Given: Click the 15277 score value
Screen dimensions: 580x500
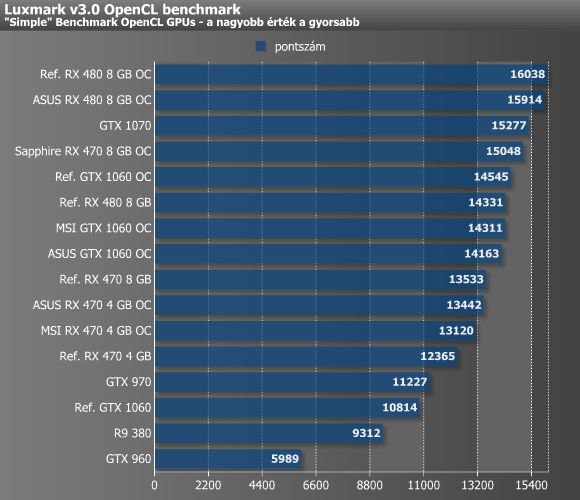Looking at the screenshot, I should (x=509, y=126).
